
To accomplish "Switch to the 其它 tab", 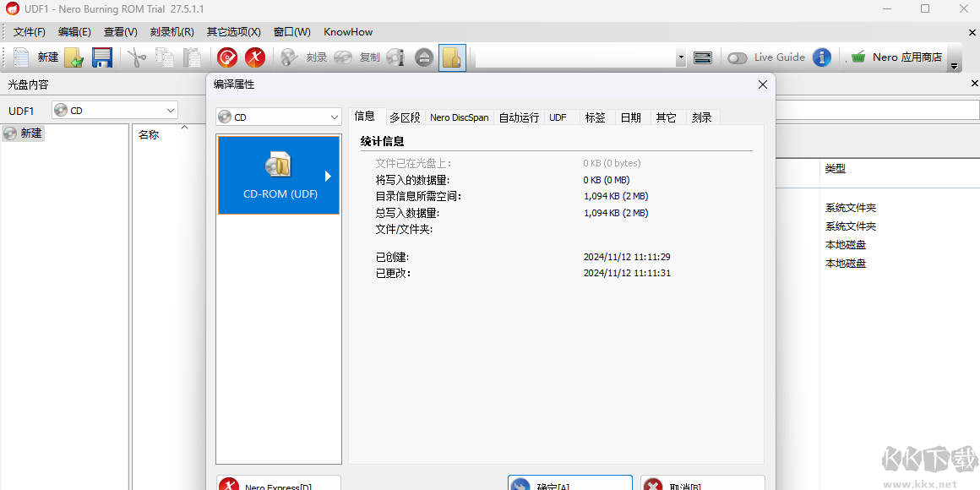I will pyautogui.click(x=667, y=117).
